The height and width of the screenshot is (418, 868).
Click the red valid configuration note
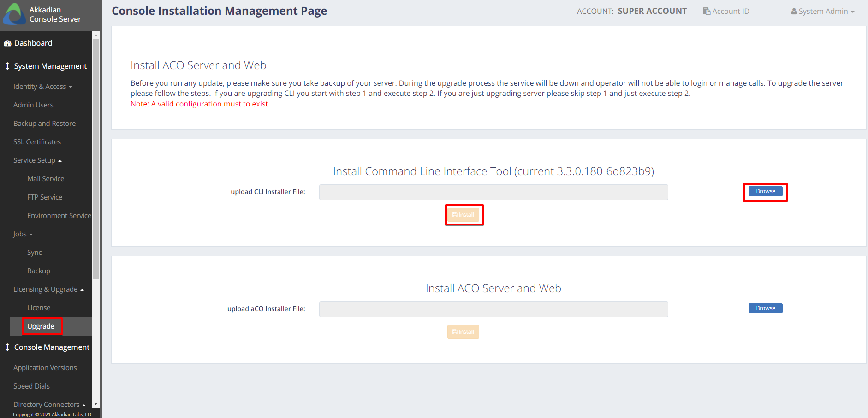pos(200,104)
